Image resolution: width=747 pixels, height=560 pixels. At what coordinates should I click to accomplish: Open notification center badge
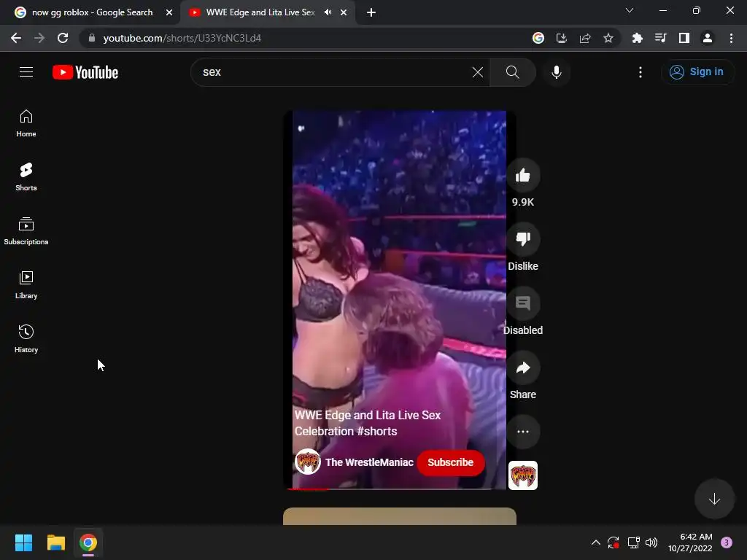click(x=727, y=542)
